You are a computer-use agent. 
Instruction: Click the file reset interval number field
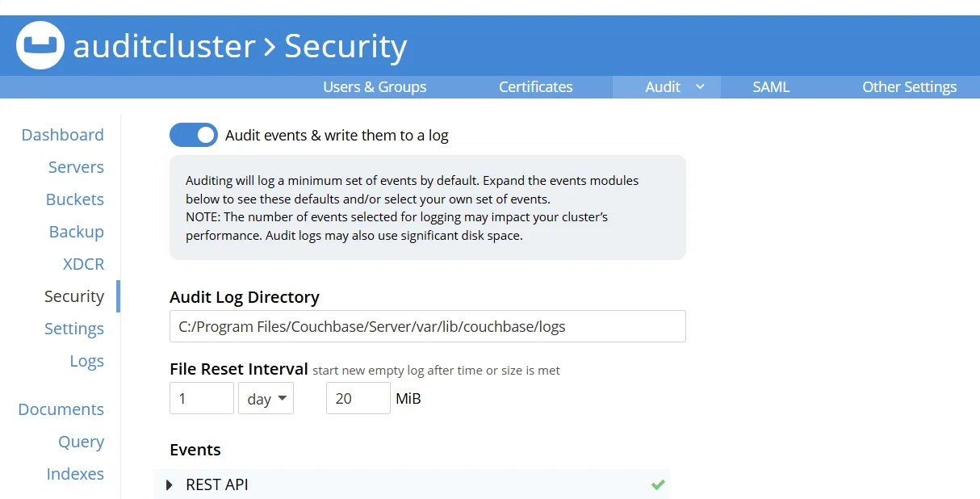click(201, 398)
